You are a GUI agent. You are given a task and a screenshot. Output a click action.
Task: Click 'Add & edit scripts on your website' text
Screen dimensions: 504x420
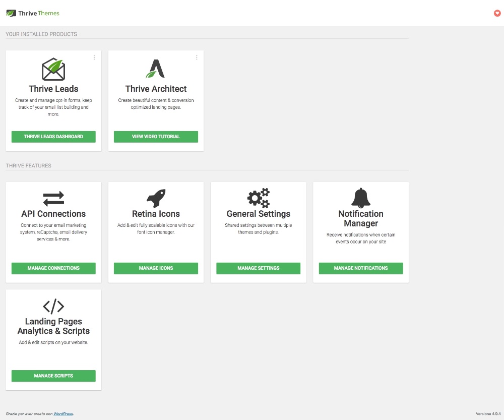click(53, 342)
